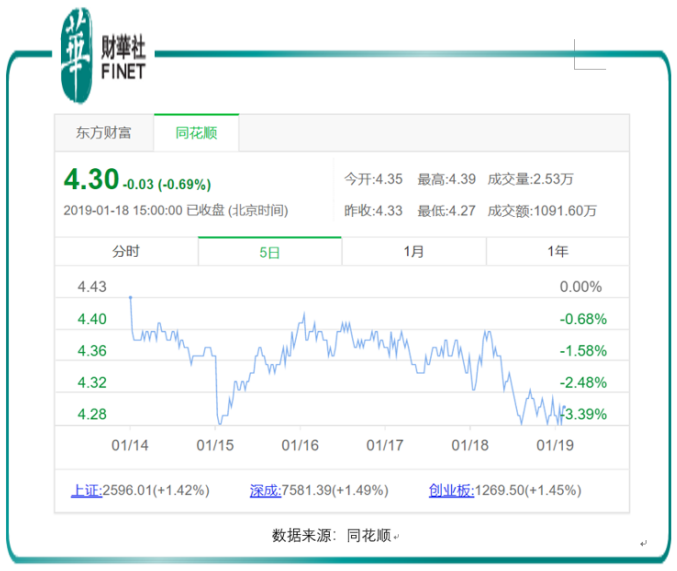This screenshot has width=677, height=571.
Task: Click the 4.43 price axis label
Action: [92, 287]
